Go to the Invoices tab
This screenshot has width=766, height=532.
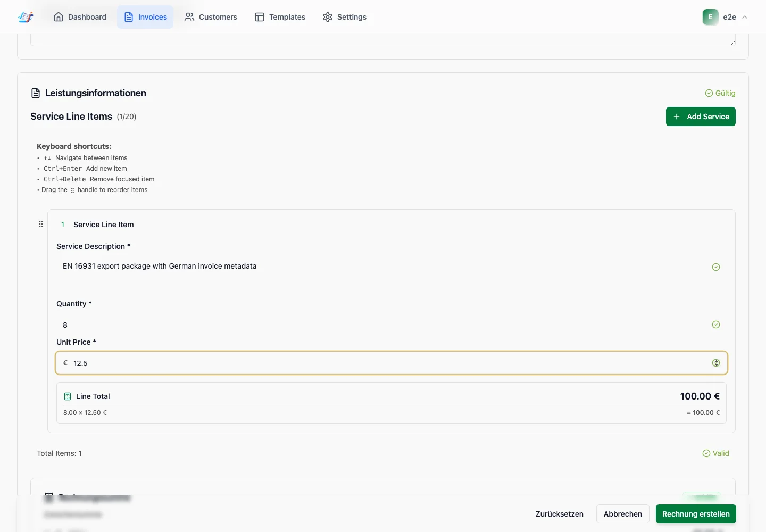point(145,17)
